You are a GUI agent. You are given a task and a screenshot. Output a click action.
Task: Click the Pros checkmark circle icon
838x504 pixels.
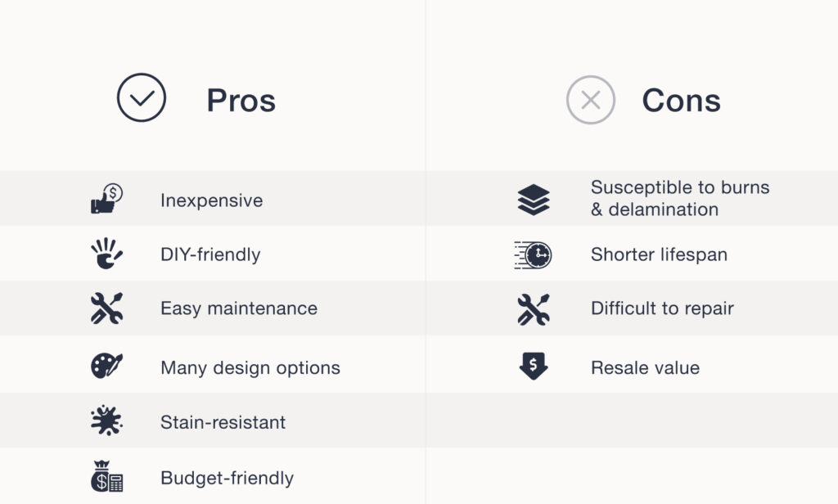pos(142,98)
